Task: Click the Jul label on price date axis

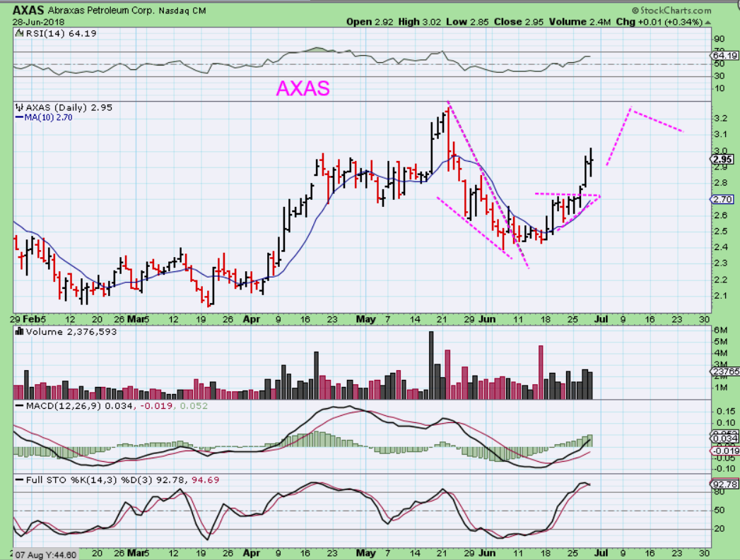Action: coord(601,319)
